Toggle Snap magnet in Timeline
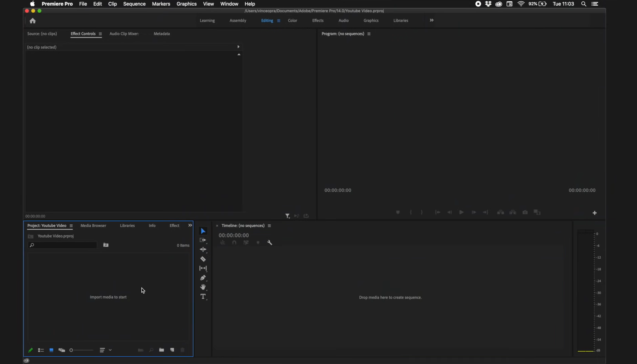 234,243
